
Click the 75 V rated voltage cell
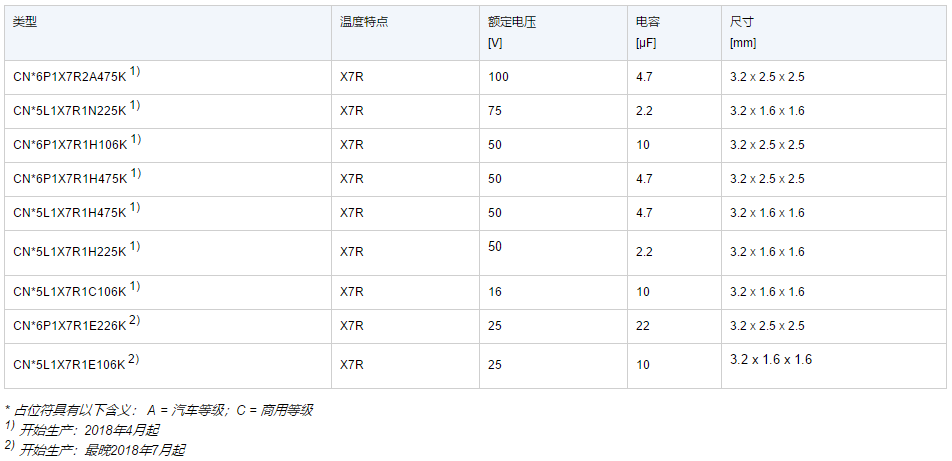pyautogui.click(x=495, y=111)
